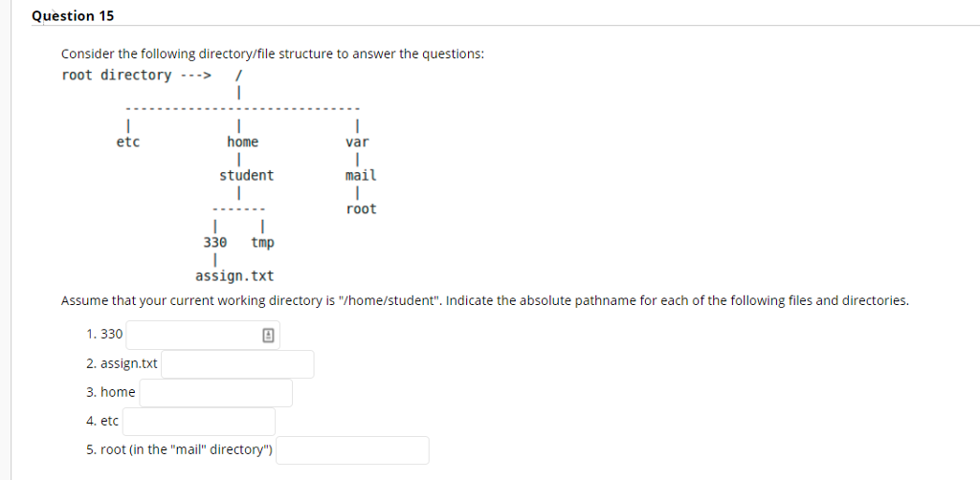This screenshot has height=480, width=980.
Task: Select the 'student' directory node
Action: pos(246,175)
